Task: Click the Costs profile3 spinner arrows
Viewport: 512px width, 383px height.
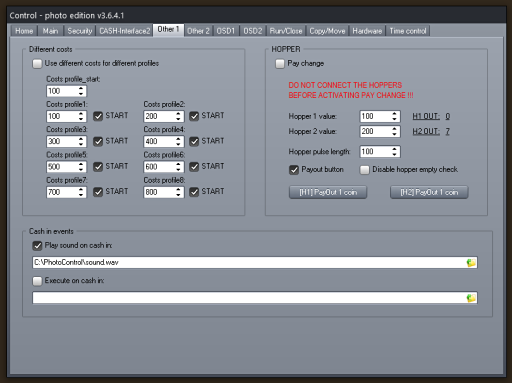Action: click(81, 142)
